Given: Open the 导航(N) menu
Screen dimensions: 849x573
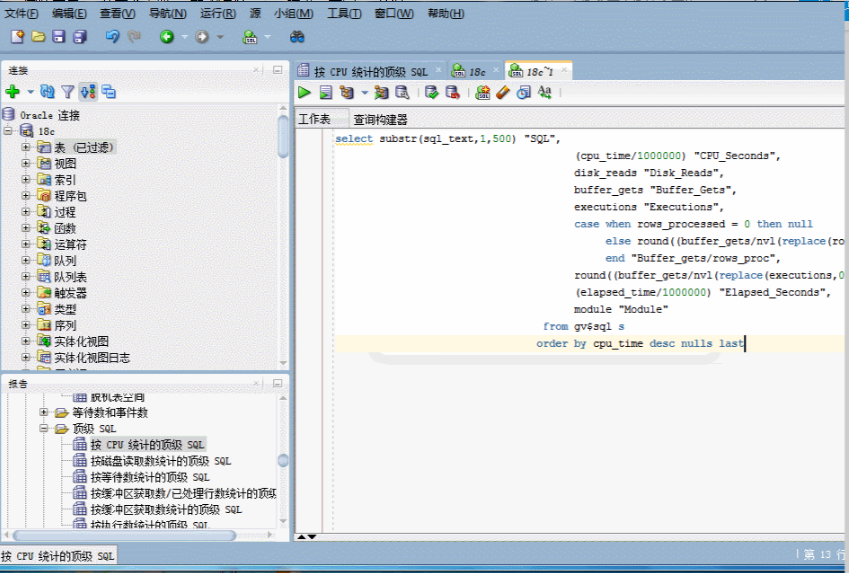Looking at the screenshot, I should [168, 14].
